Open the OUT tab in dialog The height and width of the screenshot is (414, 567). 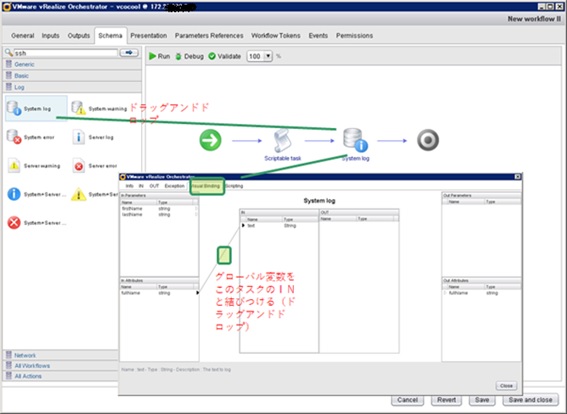pyautogui.click(x=154, y=186)
